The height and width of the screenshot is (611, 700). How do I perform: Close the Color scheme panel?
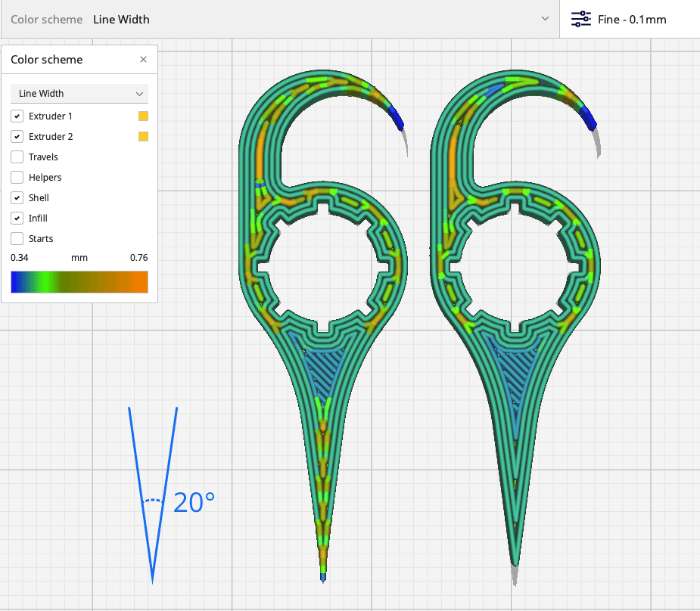pos(144,60)
